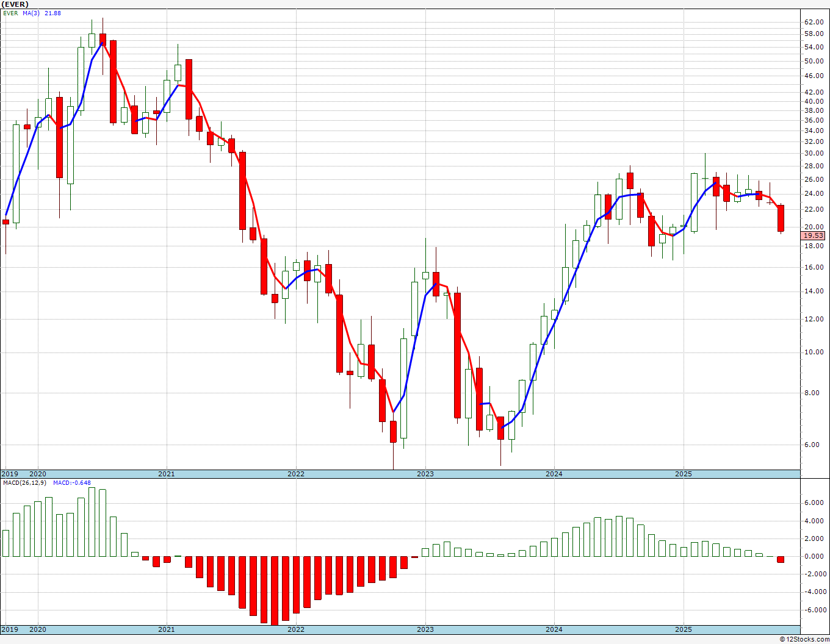Select the MACD:-0.648 value readout
Screen dimensions: 830x644
71,483
